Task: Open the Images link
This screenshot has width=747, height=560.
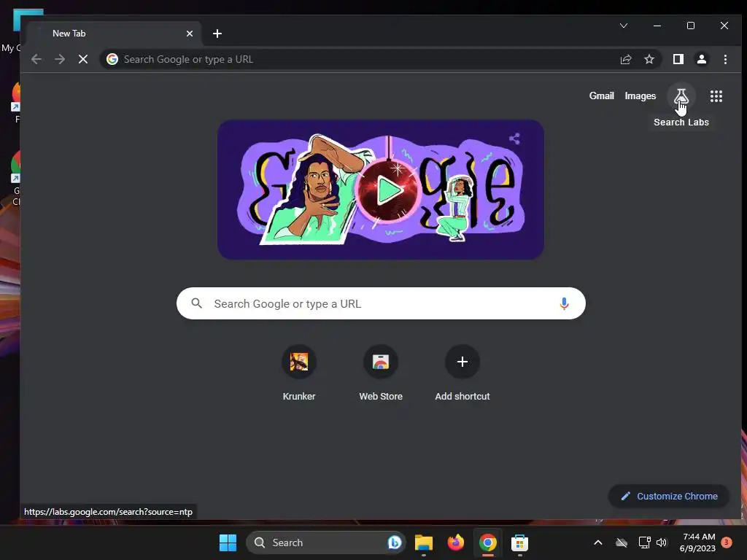Action: (x=640, y=96)
